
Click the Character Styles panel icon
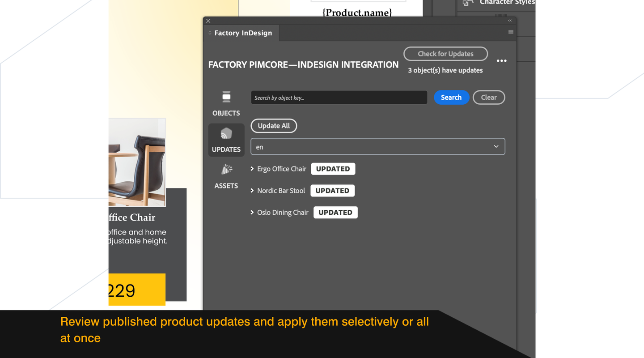pos(468,3)
